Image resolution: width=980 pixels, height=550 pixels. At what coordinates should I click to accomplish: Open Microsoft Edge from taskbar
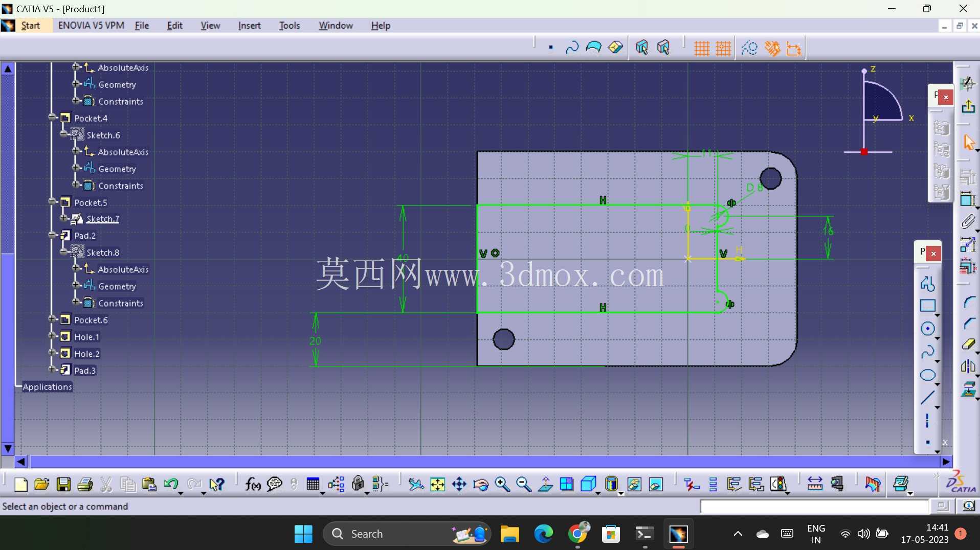543,534
